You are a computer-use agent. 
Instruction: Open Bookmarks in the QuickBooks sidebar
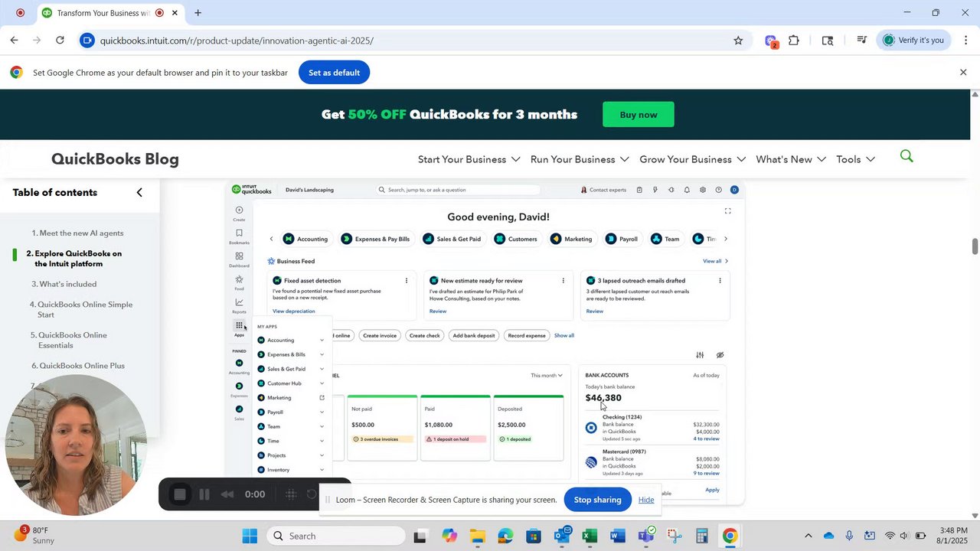(x=239, y=233)
